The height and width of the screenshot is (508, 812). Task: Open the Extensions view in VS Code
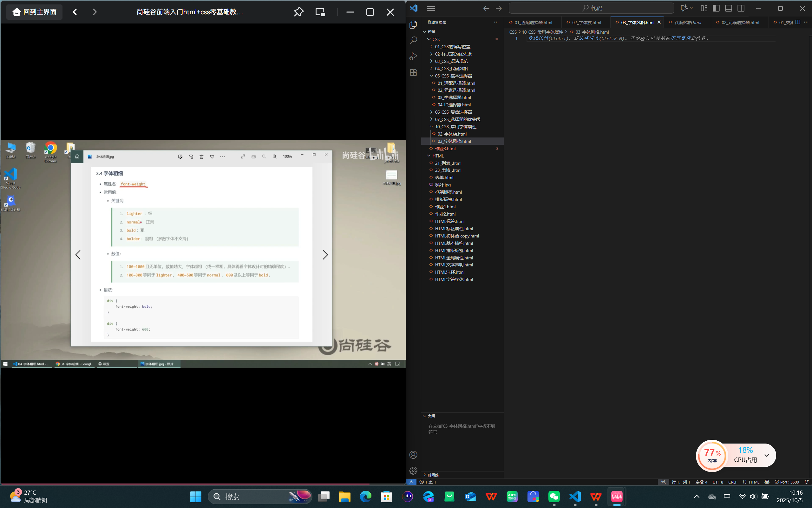(x=413, y=72)
